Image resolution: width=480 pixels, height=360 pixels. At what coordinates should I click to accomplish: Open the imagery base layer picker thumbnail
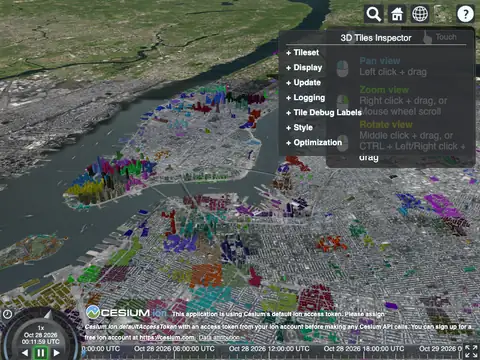(x=443, y=14)
